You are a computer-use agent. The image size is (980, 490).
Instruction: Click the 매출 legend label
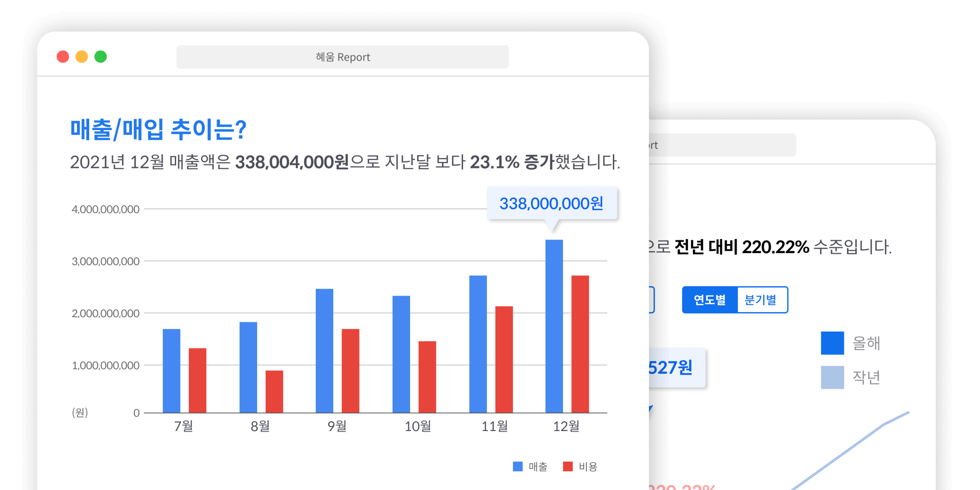[538, 467]
